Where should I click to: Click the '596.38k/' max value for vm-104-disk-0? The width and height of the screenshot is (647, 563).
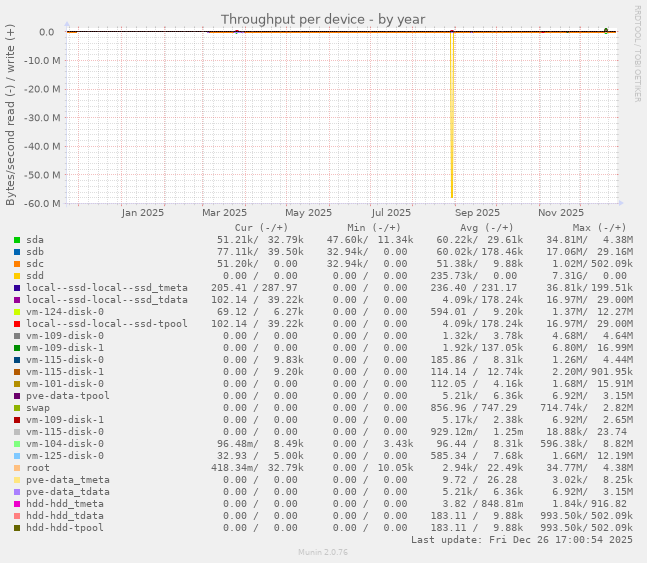[x=564, y=444]
